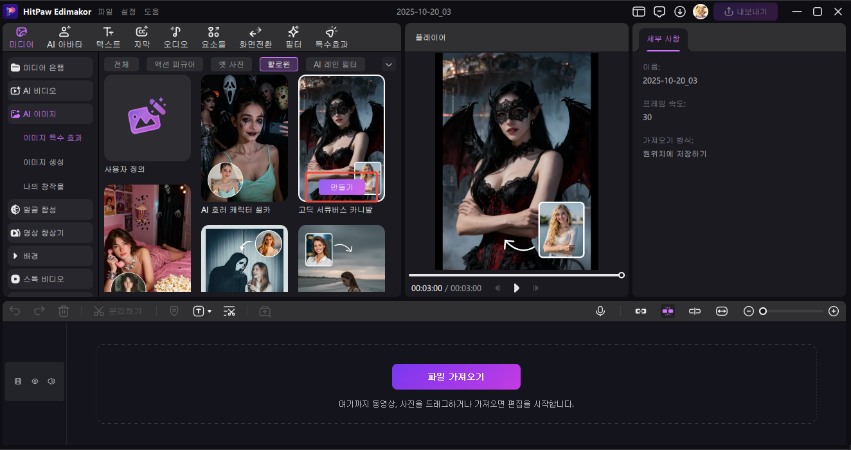Toggle track visibility eye icon

35,381
